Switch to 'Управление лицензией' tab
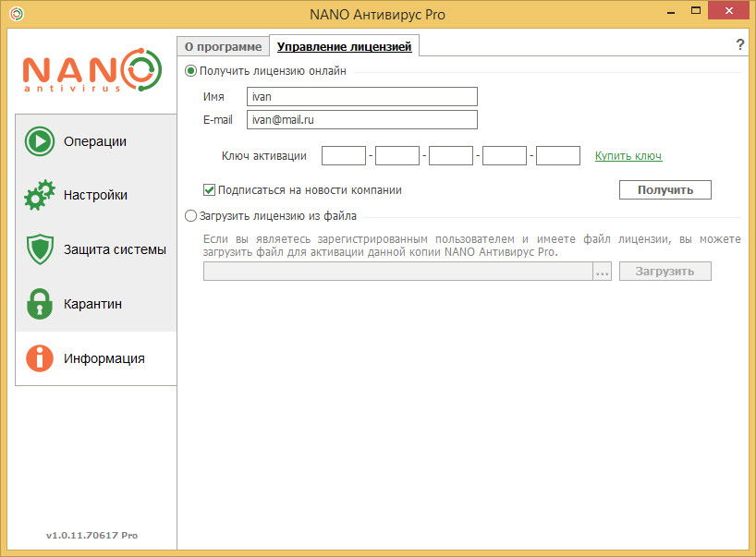The height and width of the screenshot is (557, 756). click(344, 46)
